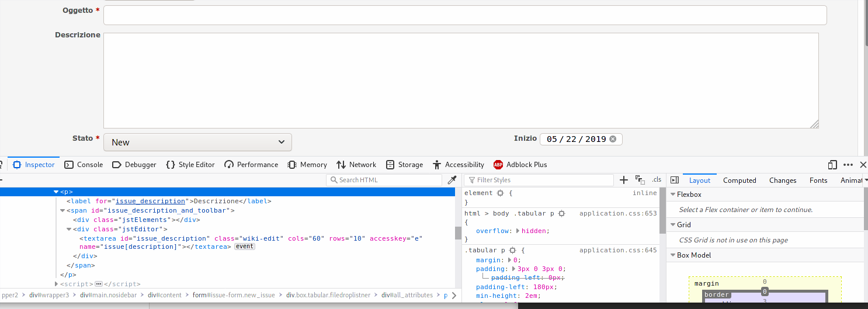
Task: Select div.box.tabular.filedroplistner breadcrumb
Action: click(x=328, y=296)
